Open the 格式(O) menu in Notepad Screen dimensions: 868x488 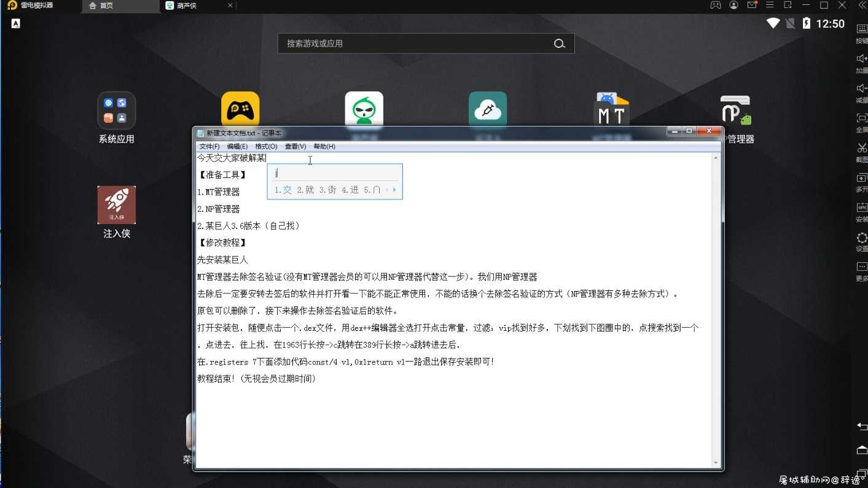[266, 146]
